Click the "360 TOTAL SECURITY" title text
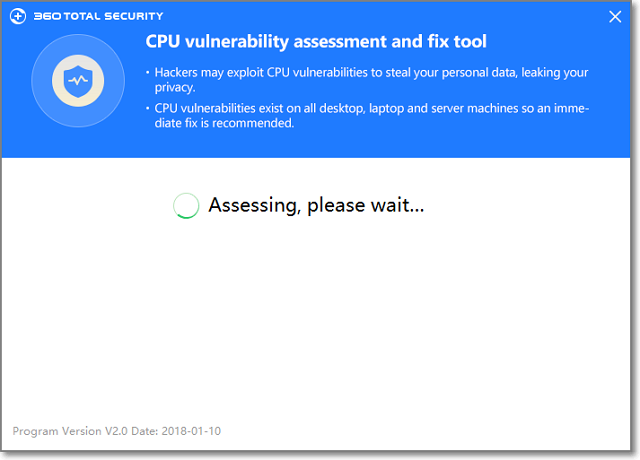The width and height of the screenshot is (640, 460). coord(98,16)
